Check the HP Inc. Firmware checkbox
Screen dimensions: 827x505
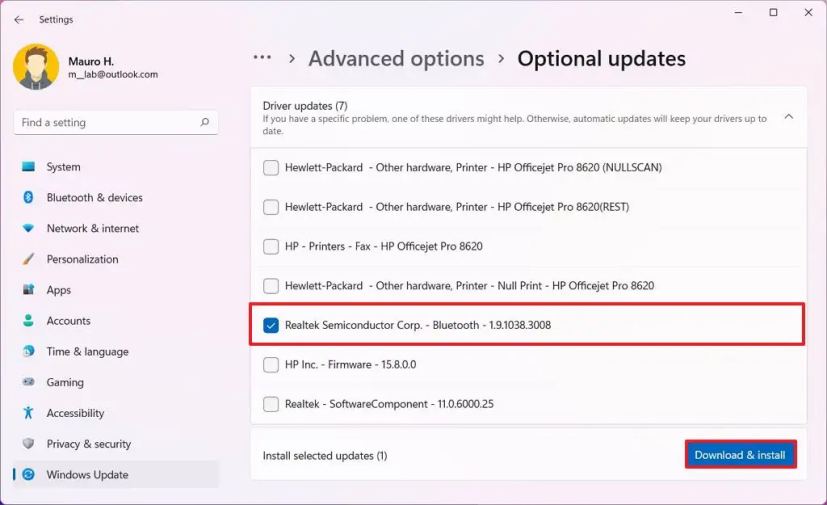pos(271,365)
